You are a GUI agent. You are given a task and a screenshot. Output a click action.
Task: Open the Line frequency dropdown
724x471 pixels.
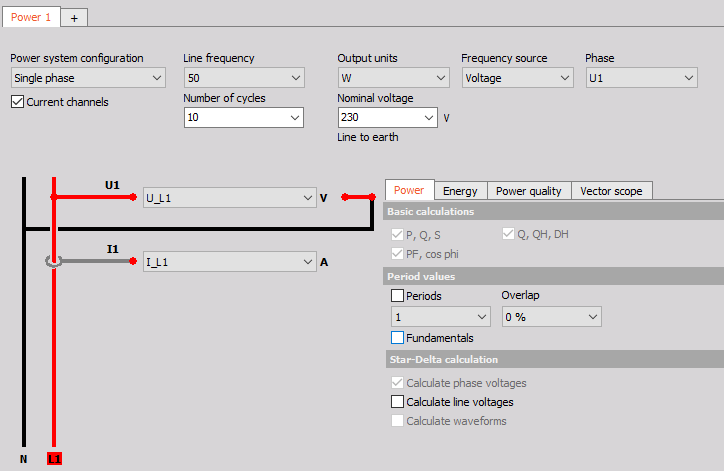pyautogui.click(x=244, y=78)
